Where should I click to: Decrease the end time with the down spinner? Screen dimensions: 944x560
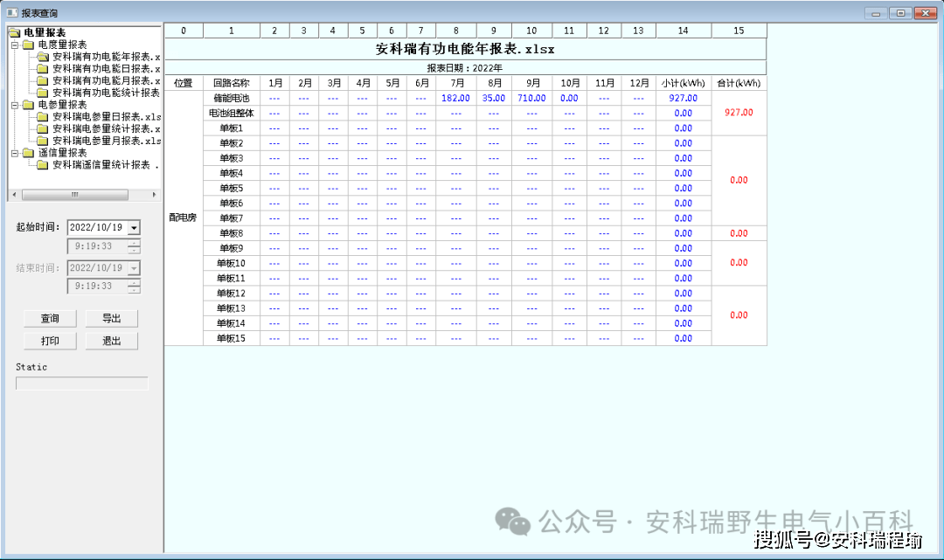click(135, 290)
